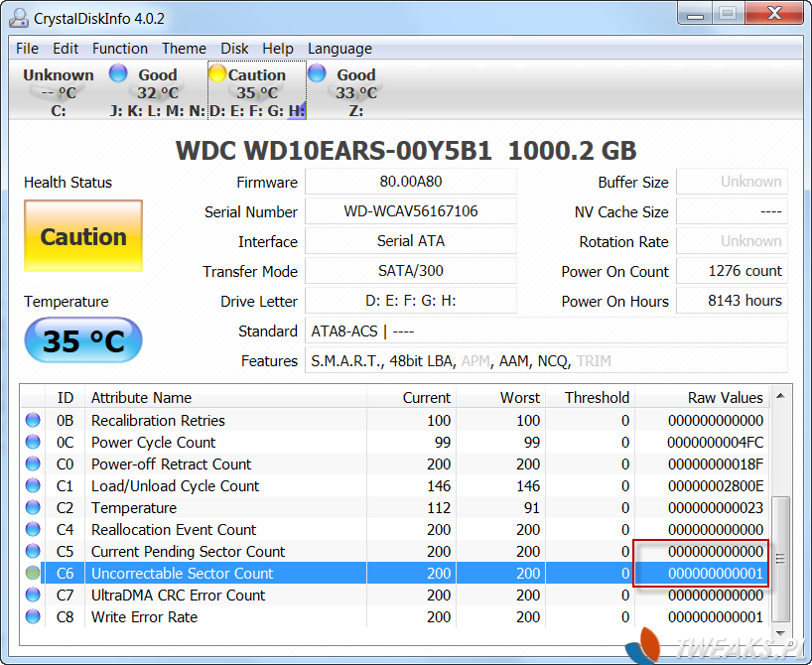This screenshot has height=665, width=812.
Task: Click the Power On Count field 1276 count
Action: tap(733, 271)
